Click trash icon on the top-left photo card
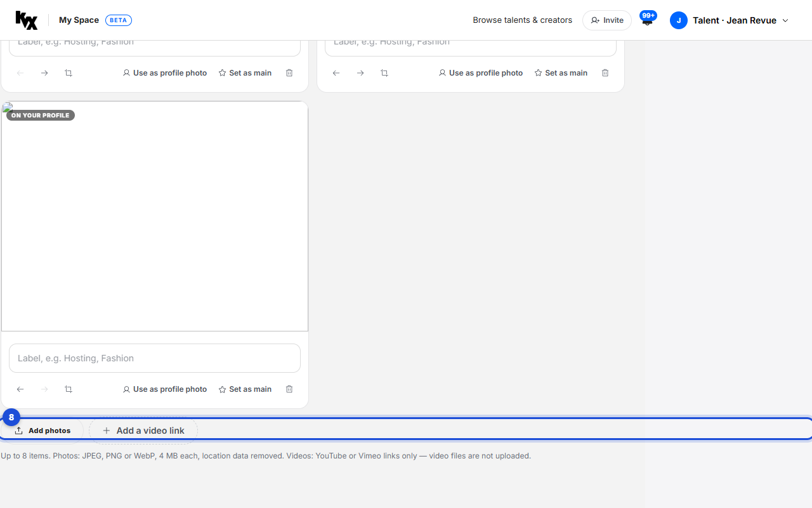 coord(289,73)
